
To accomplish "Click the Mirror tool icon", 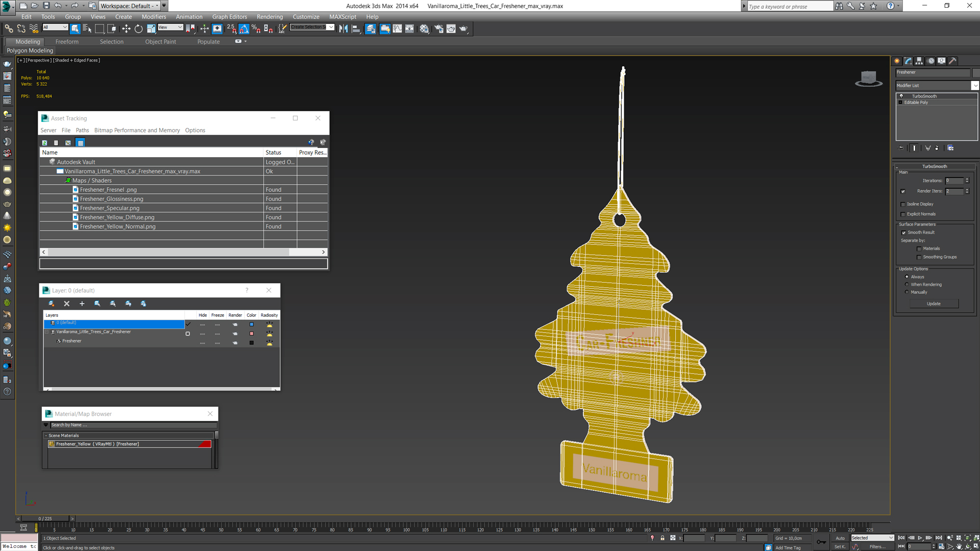I will click(344, 29).
